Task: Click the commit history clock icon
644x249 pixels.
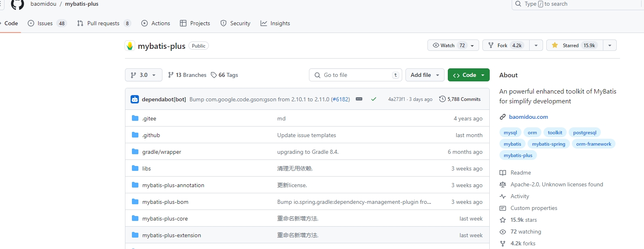Action: point(442,99)
